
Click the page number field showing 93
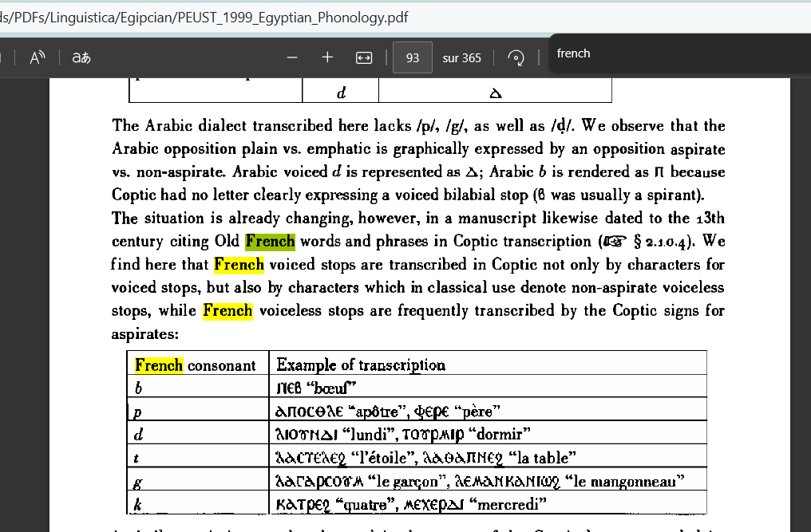pyautogui.click(x=413, y=57)
